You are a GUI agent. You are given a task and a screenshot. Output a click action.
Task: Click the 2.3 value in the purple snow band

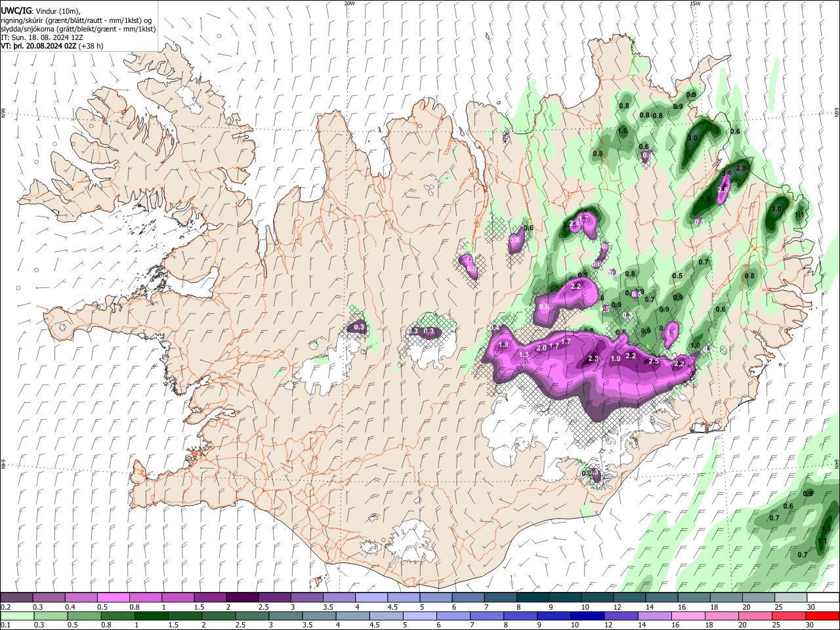point(593,358)
